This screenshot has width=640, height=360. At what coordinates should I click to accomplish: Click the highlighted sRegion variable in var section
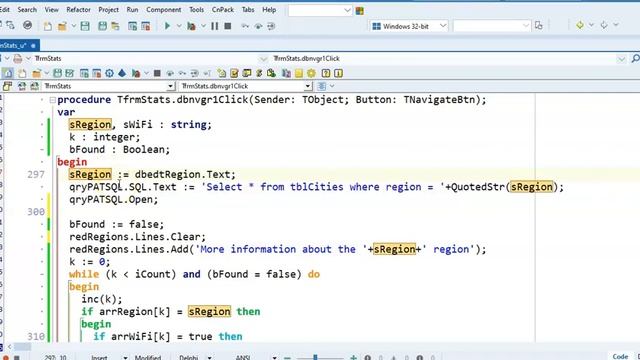point(90,124)
